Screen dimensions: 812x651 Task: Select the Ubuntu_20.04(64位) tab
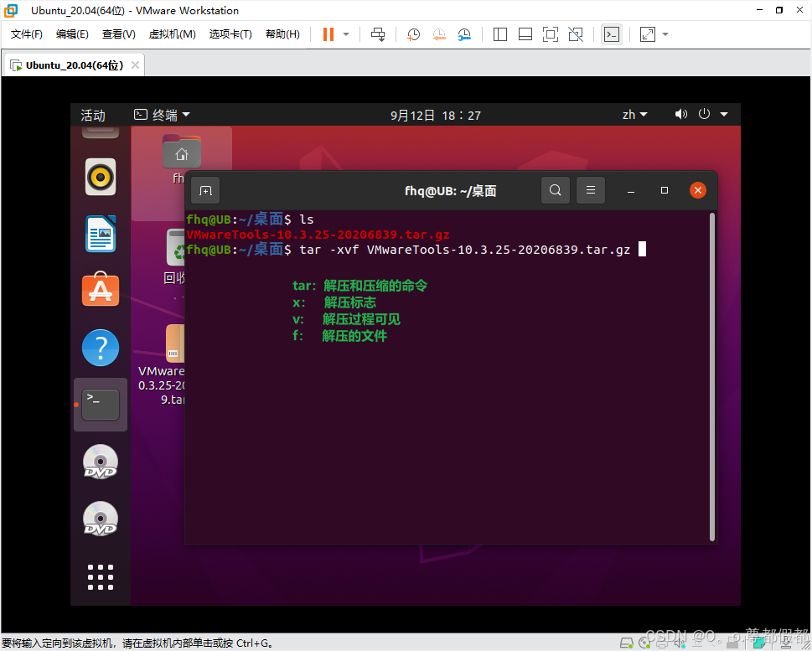click(74, 65)
